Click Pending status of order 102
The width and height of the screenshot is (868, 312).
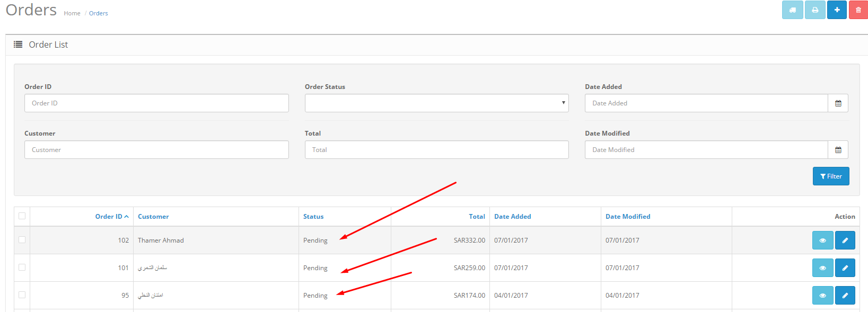click(315, 240)
